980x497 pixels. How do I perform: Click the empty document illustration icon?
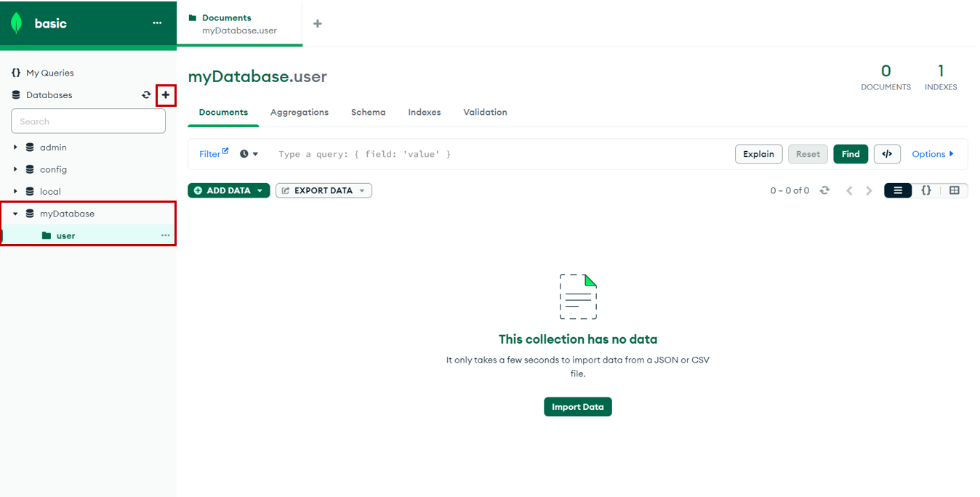pyautogui.click(x=578, y=296)
